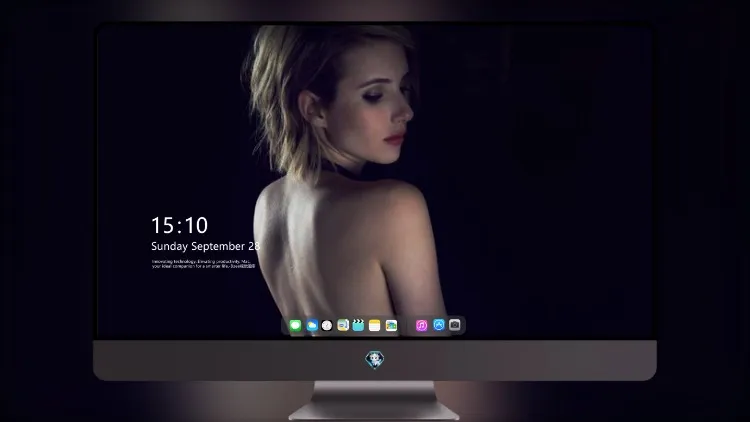Open the Camera app in the dock
Viewport: 750px width, 422px height.
point(455,325)
